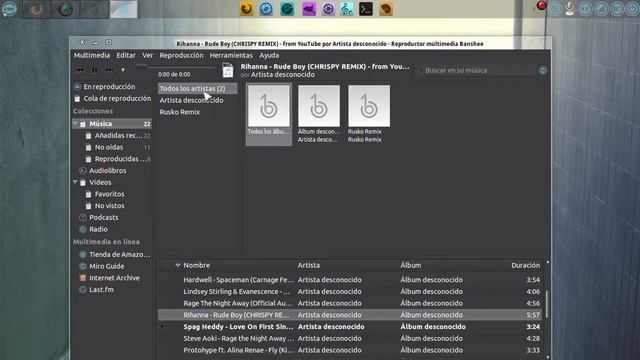Collapse the Música library expander
This screenshot has height=360, width=640.
coord(75,123)
